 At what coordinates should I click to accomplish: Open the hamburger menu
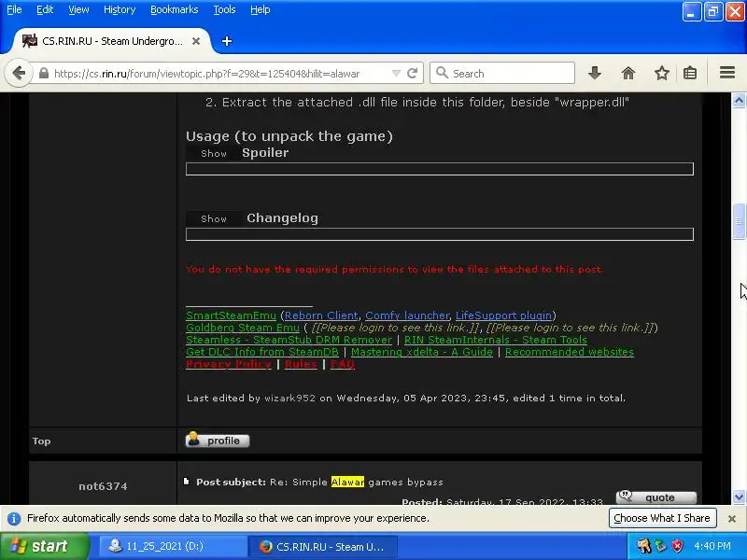(x=727, y=73)
